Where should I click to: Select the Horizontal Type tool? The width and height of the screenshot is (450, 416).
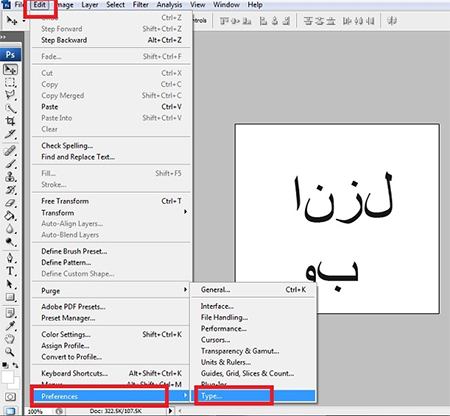(10, 271)
